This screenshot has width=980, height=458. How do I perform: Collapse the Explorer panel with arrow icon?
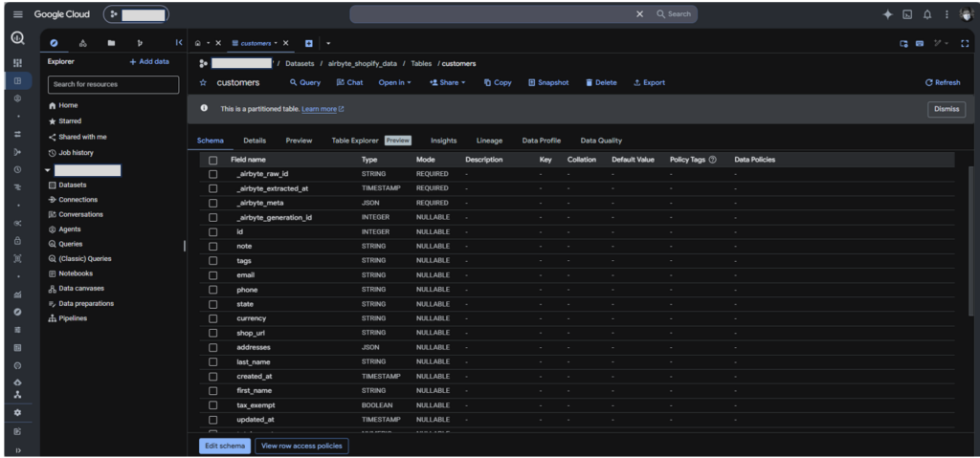coord(179,42)
